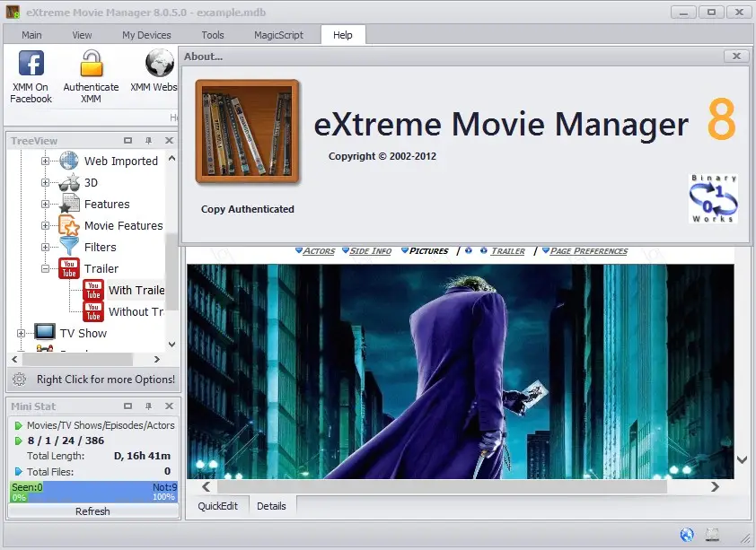Expand the 3D tree node
This screenshot has width=756, height=550.
[45, 182]
